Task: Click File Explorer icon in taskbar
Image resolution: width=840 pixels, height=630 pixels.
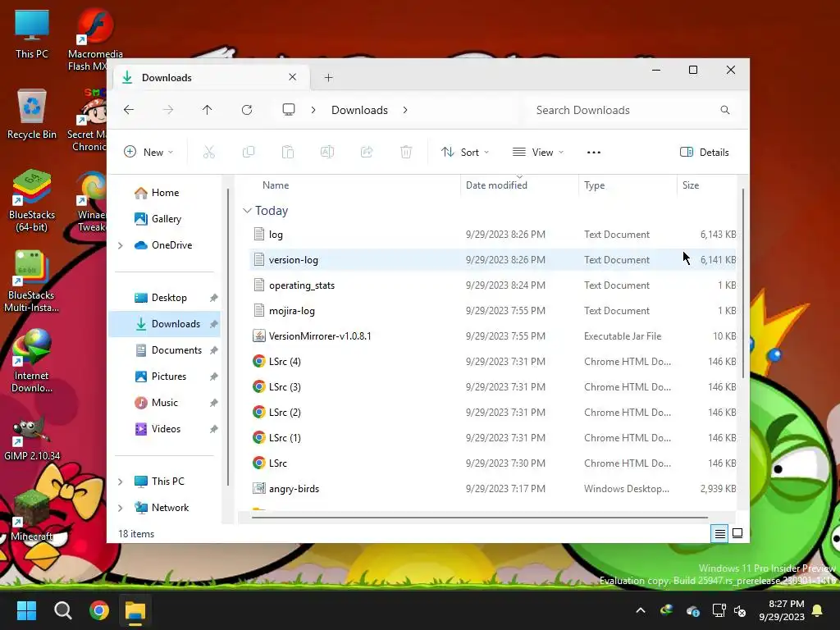Action: [x=135, y=610]
